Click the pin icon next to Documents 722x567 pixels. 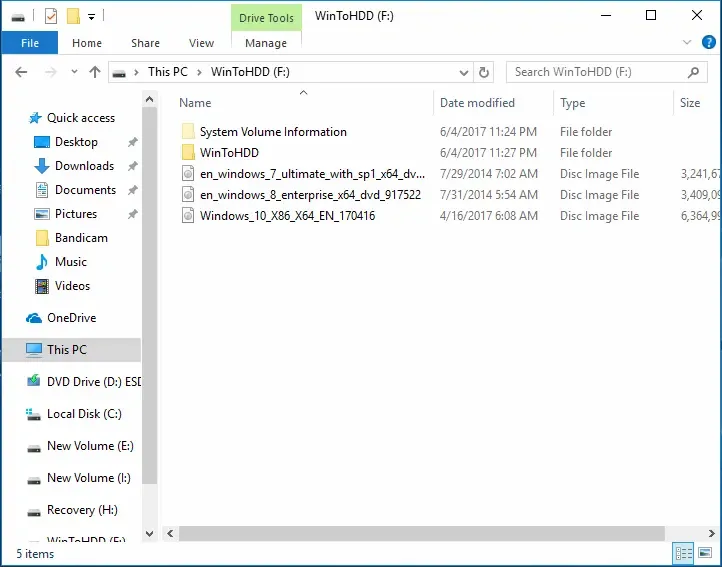pyautogui.click(x=133, y=190)
